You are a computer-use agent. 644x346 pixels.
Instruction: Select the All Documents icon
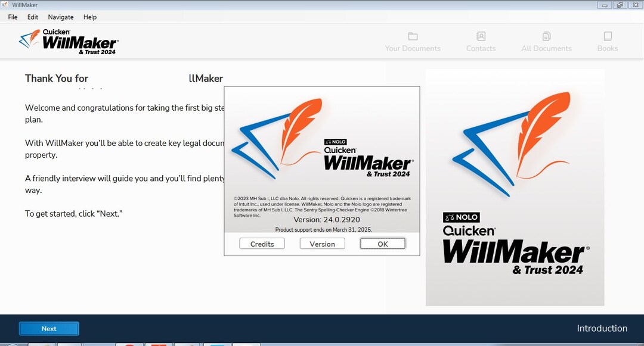tap(546, 36)
